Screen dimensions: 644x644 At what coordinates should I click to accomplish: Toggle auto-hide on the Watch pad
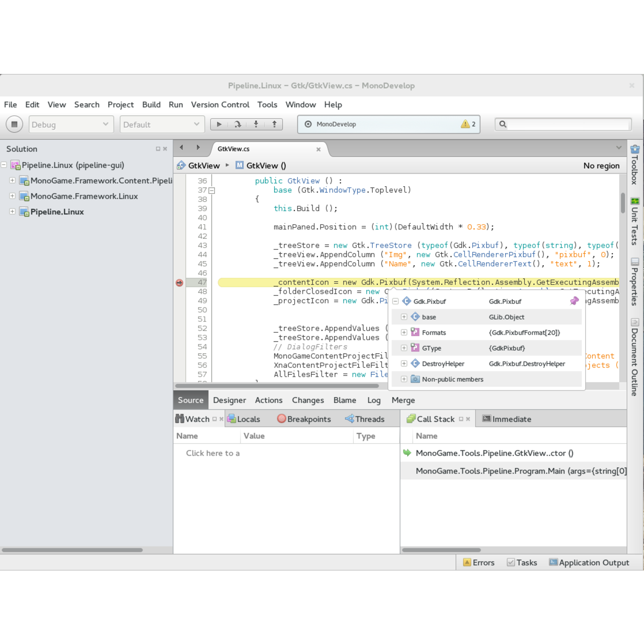tap(214, 418)
